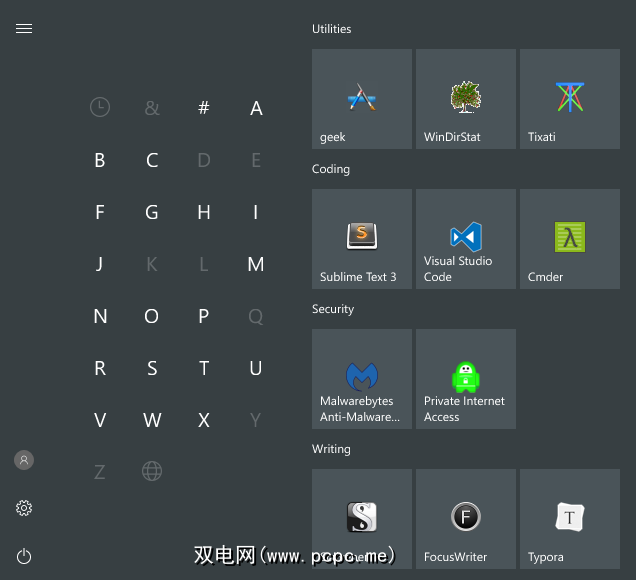The height and width of the screenshot is (580, 636).
Task: Launch Private Internet Access tile
Action: click(466, 379)
